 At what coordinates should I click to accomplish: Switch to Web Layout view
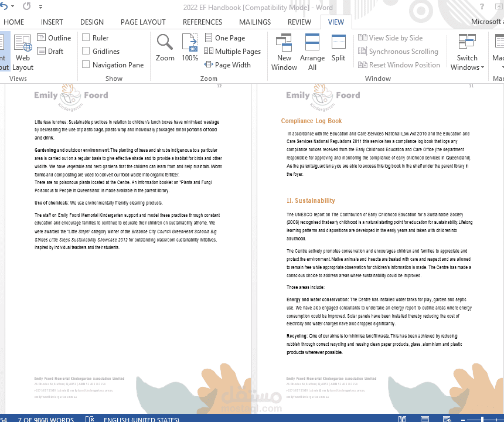(x=22, y=52)
